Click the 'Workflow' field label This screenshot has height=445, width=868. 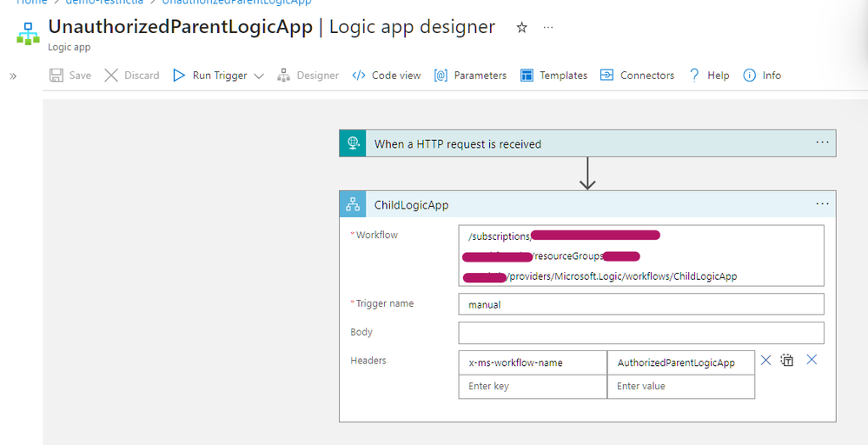377,235
